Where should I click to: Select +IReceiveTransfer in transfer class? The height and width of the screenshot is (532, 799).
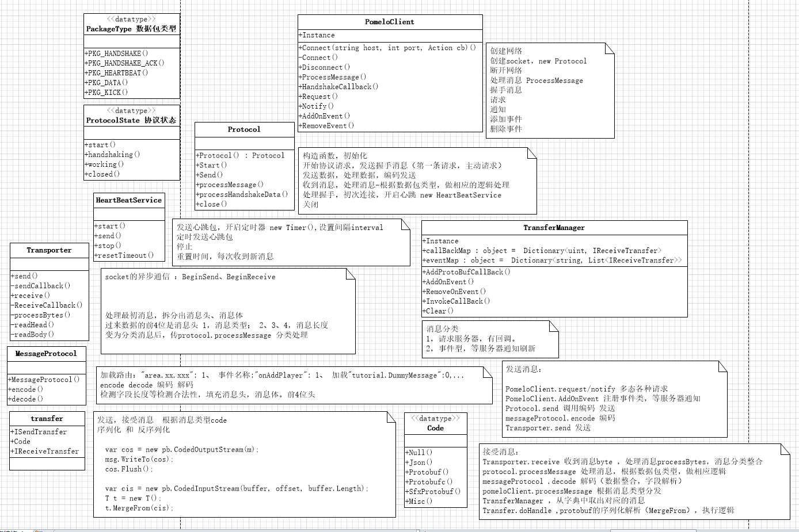click(x=45, y=451)
